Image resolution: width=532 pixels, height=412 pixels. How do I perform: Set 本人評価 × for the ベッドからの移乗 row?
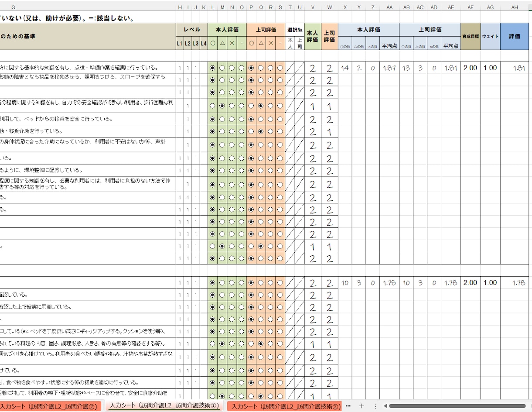point(232,119)
